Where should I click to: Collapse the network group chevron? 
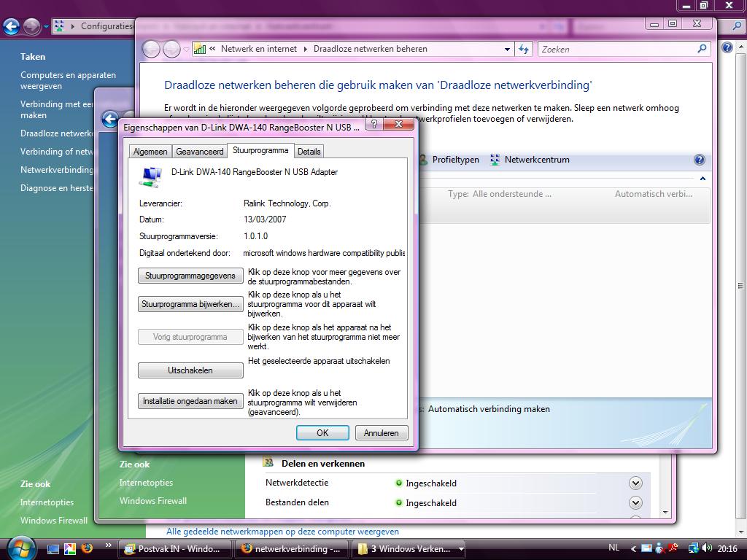(x=703, y=179)
